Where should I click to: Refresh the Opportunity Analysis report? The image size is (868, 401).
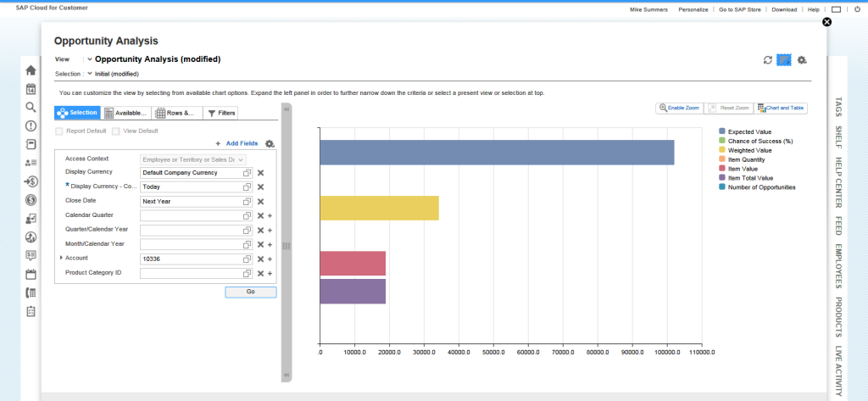pos(767,60)
